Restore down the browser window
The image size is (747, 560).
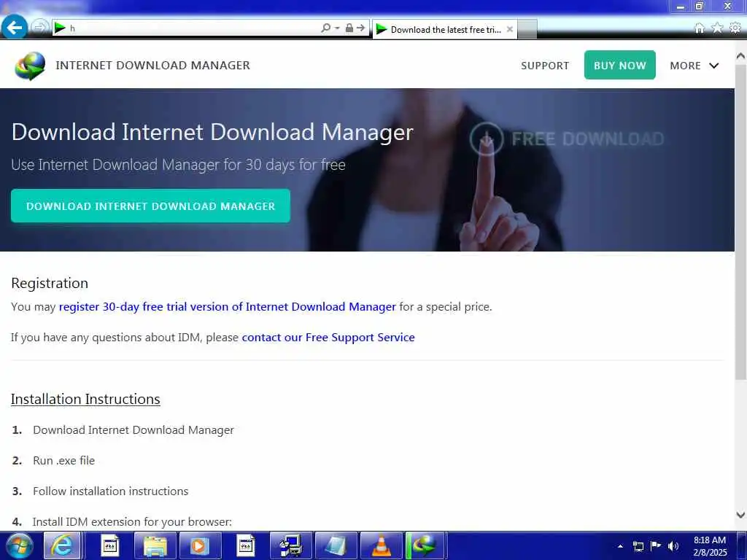pos(700,6)
